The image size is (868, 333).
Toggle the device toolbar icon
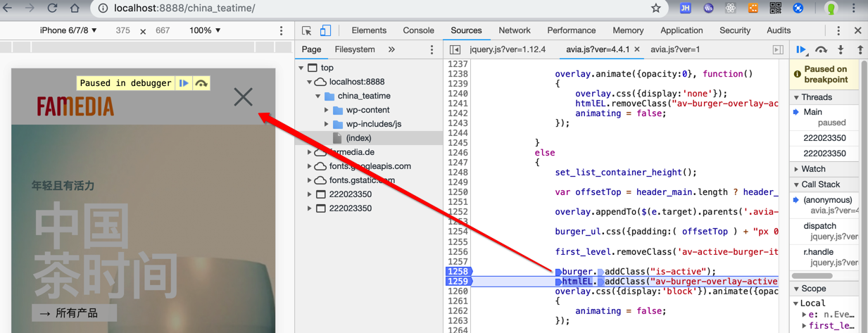(325, 31)
